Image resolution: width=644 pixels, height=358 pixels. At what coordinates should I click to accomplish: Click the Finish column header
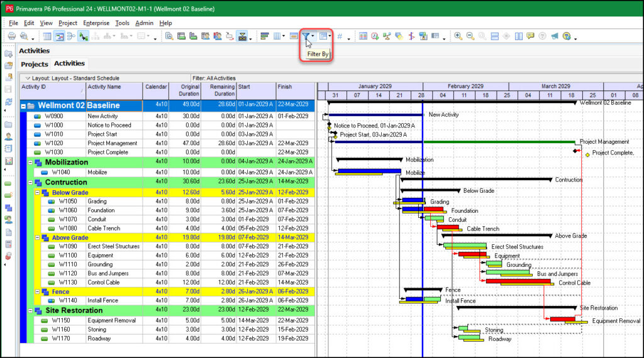[x=295, y=90]
